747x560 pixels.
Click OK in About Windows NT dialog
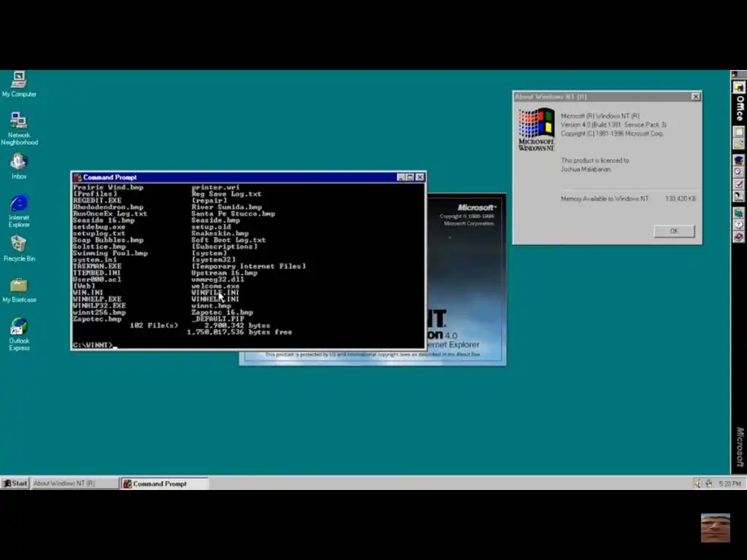tap(674, 231)
